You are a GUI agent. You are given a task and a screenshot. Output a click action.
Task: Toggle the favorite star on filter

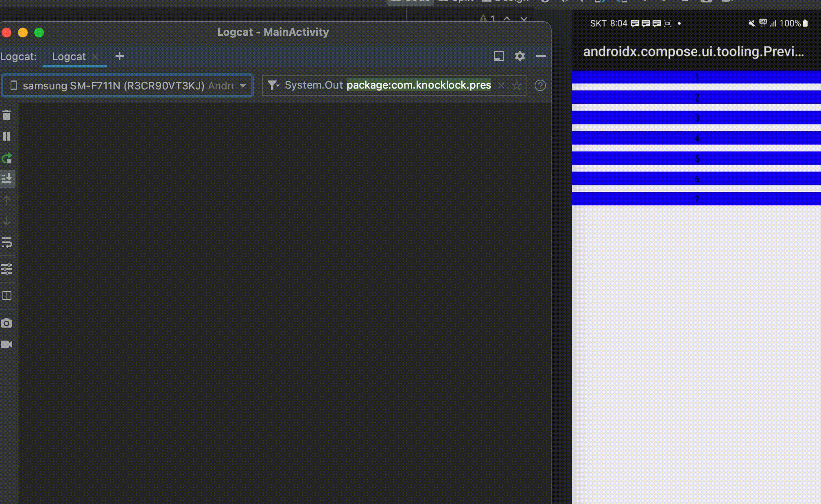tap(517, 85)
